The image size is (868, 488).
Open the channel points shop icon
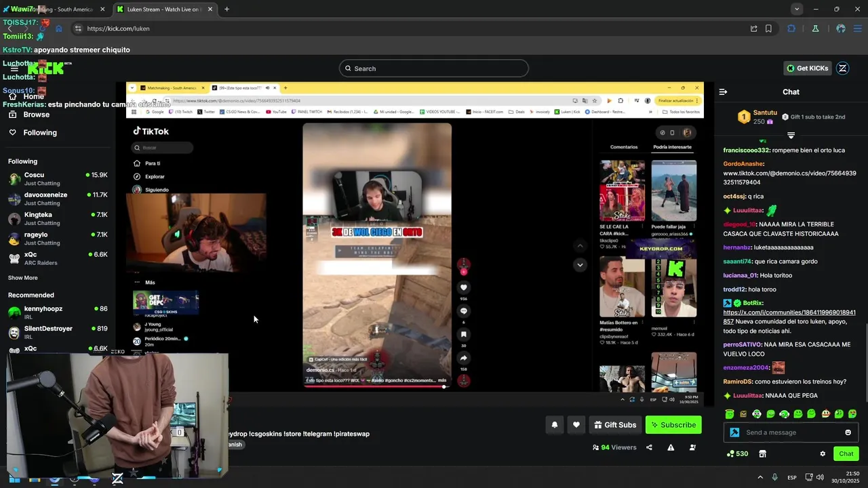(762, 453)
